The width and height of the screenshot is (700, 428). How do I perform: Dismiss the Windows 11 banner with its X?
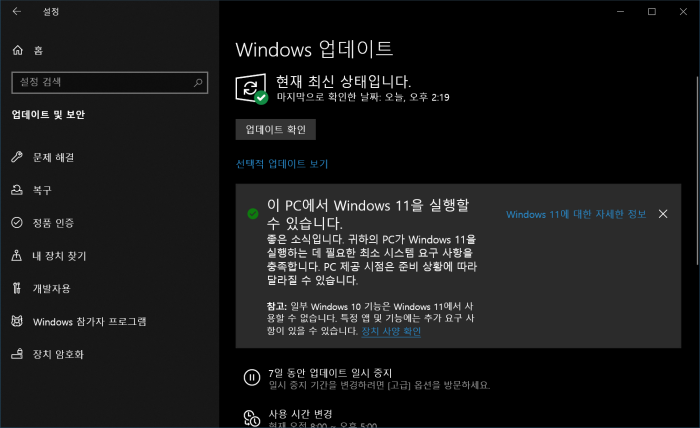click(663, 214)
